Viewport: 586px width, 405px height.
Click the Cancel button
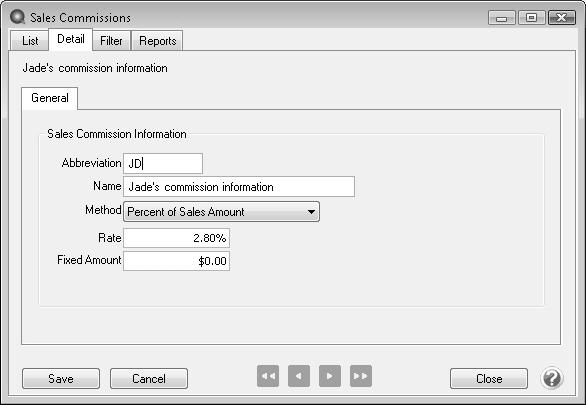[x=149, y=378]
